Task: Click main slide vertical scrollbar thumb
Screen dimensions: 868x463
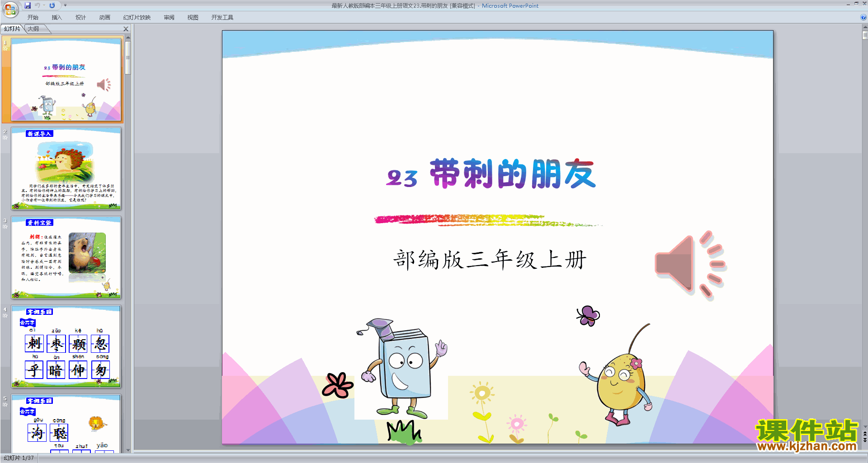Action: pos(865,35)
